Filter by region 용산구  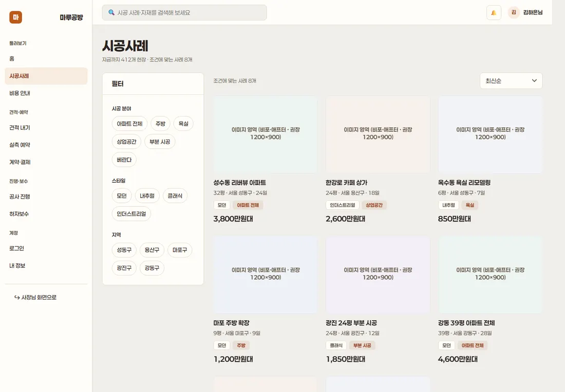tap(152, 250)
